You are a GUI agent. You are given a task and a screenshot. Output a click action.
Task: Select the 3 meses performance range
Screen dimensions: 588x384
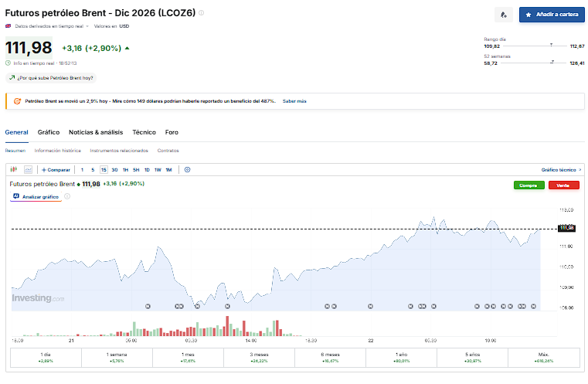tap(259, 358)
